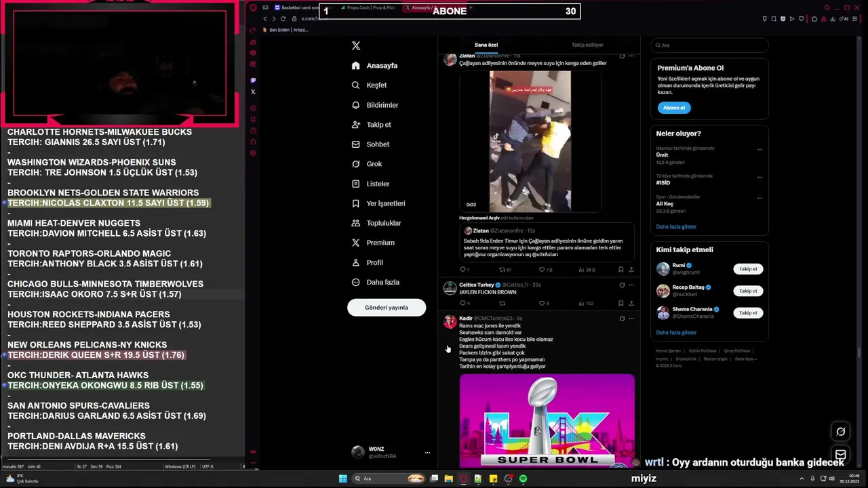Open Listeler in the X sidebar
The width and height of the screenshot is (868, 488).
370,184
